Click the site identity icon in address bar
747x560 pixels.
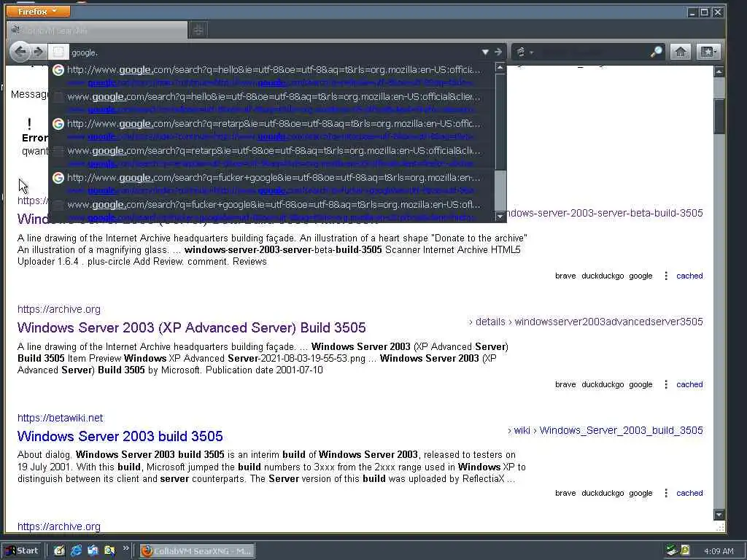tap(58, 52)
